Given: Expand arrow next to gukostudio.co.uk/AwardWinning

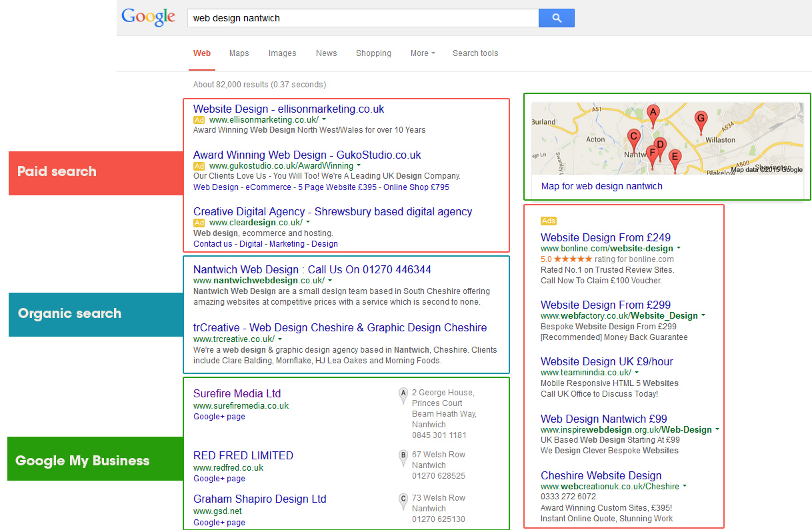Looking at the screenshot, I should click(x=359, y=165).
